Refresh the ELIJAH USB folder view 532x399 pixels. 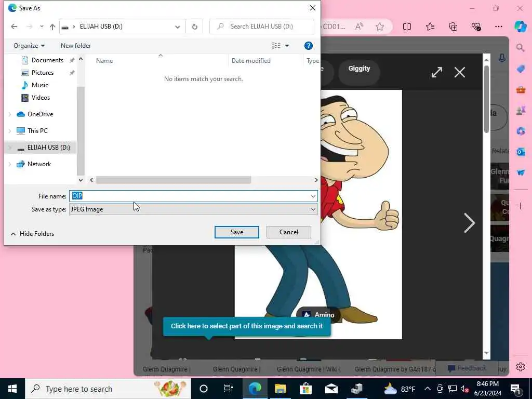194,27
